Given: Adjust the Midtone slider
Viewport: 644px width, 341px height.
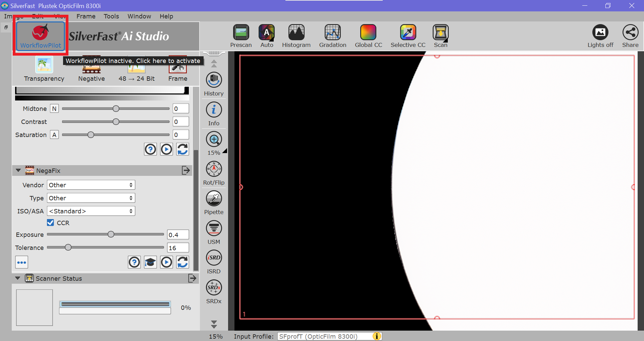Looking at the screenshot, I should [116, 109].
